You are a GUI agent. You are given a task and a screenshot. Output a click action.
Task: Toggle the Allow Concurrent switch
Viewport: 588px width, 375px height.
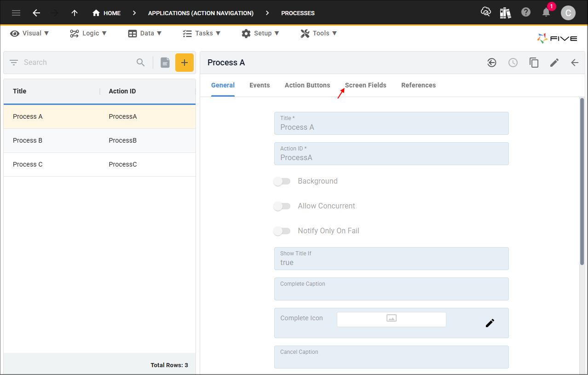[282, 206]
